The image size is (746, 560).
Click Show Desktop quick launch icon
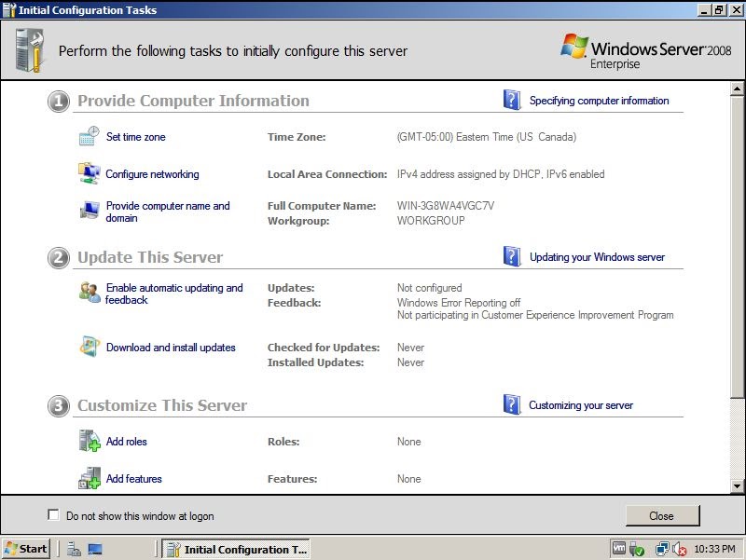point(95,549)
